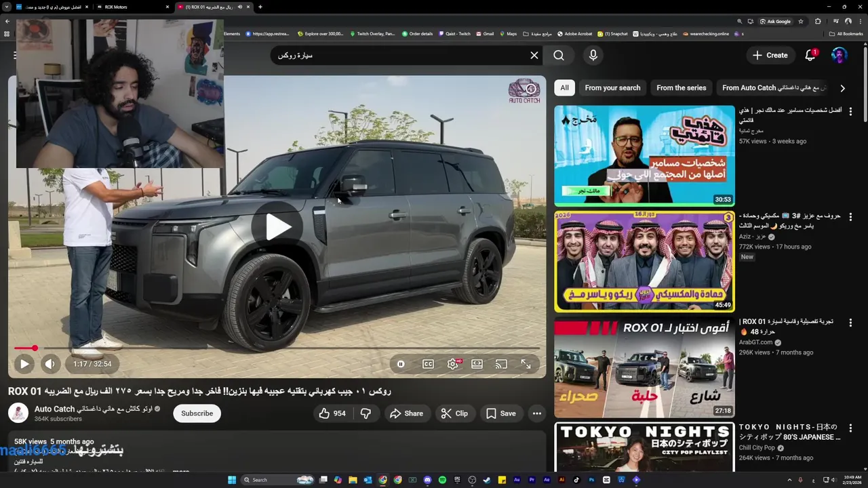The image size is (868, 488).
Task: Like the video with 954 likes
Action: 332,413
